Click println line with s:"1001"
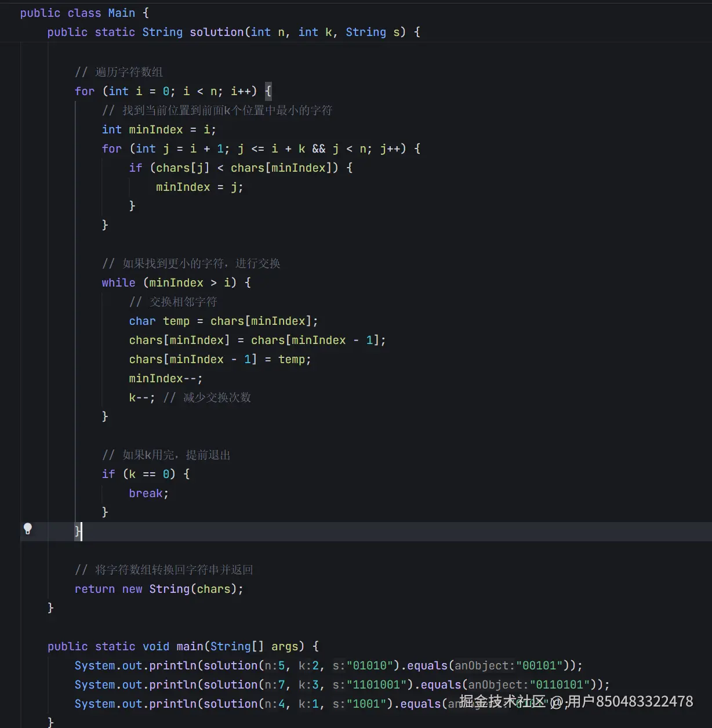This screenshot has height=728, width=712. coord(321,704)
